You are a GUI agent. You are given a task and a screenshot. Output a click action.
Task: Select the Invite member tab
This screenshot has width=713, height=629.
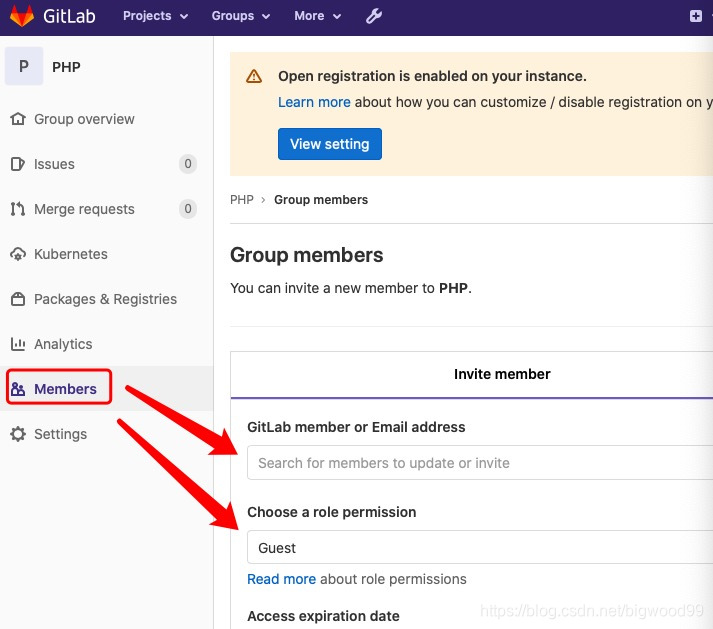tap(502, 374)
